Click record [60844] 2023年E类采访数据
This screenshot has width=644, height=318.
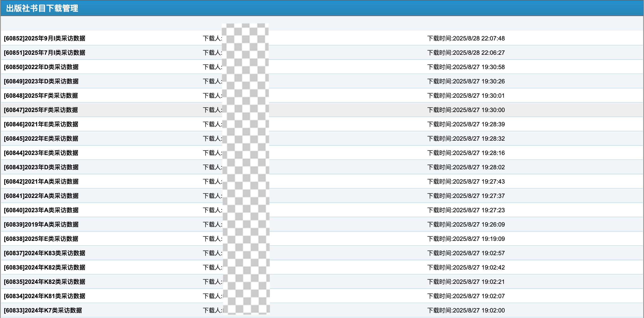point(41,153)
